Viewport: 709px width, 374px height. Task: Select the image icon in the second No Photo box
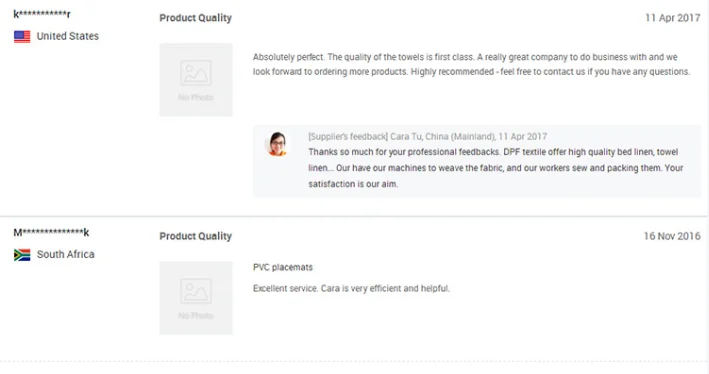[x=196, y=291]
